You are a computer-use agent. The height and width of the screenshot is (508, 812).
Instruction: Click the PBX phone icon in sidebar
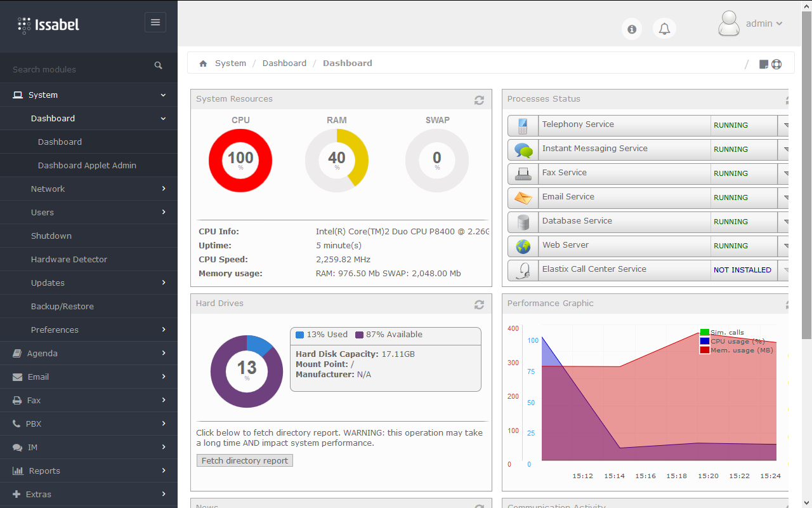[x=16, y=424]
